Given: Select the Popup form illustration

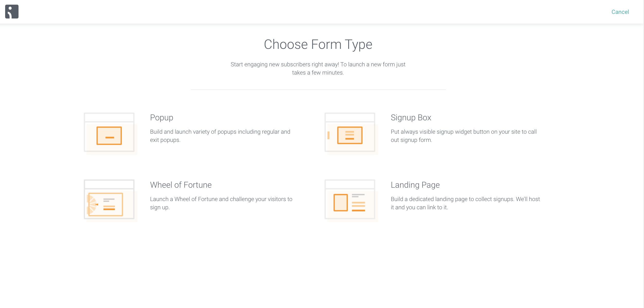Looking at the screenshot, I should [x=111, y=133].
